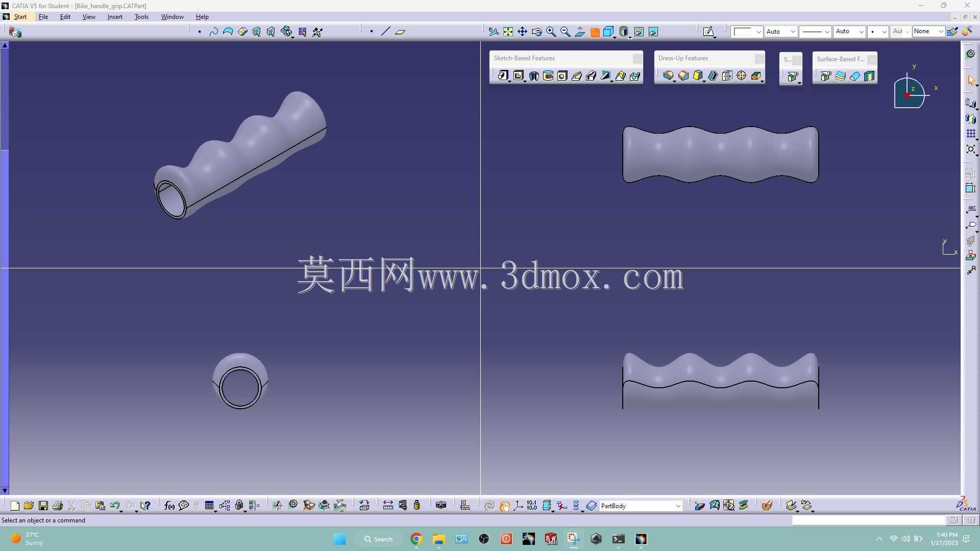This screenshot has width=980, height=551.
Task: Toggle the Swap Visible Space icon
Action: point(653,32)
